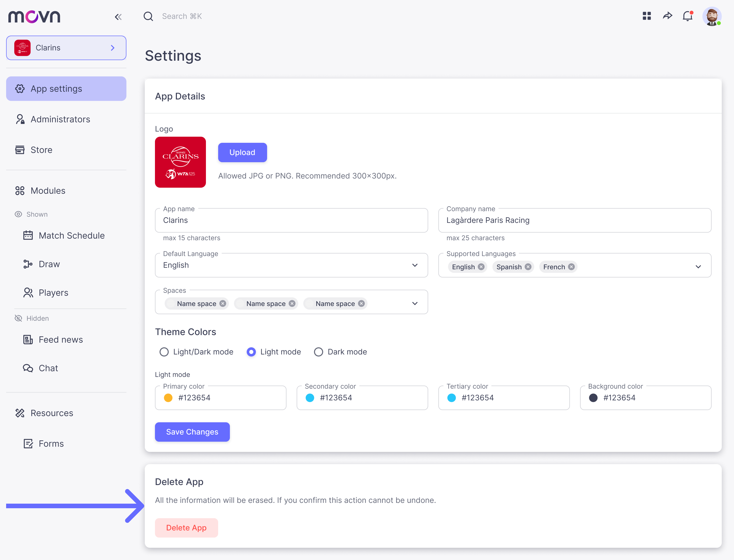Click the Company name input field
734x560 pixels.
(575, 220)
